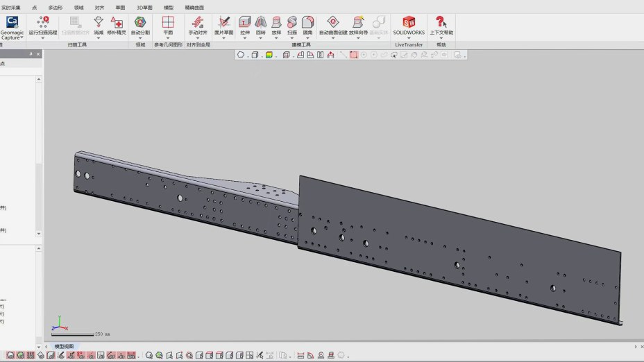Switch to the 3D草图 ribbon tab
The height and width of the screenshot is (362, 644).
coord(144,7)
